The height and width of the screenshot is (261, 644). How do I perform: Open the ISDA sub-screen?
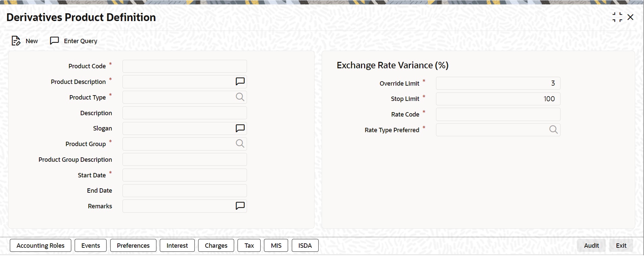coord(305,245)
